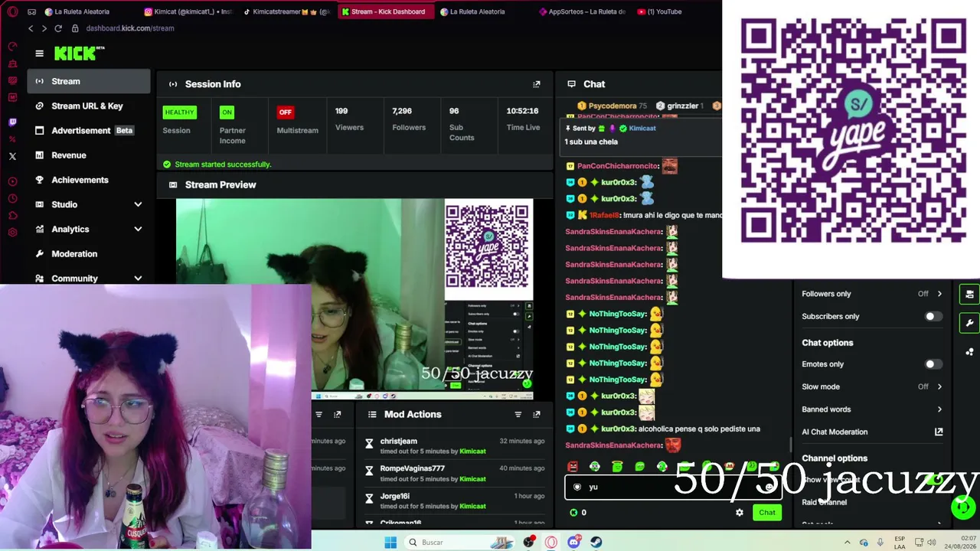Open Opera browser from the taskbar

coord(551,543)
